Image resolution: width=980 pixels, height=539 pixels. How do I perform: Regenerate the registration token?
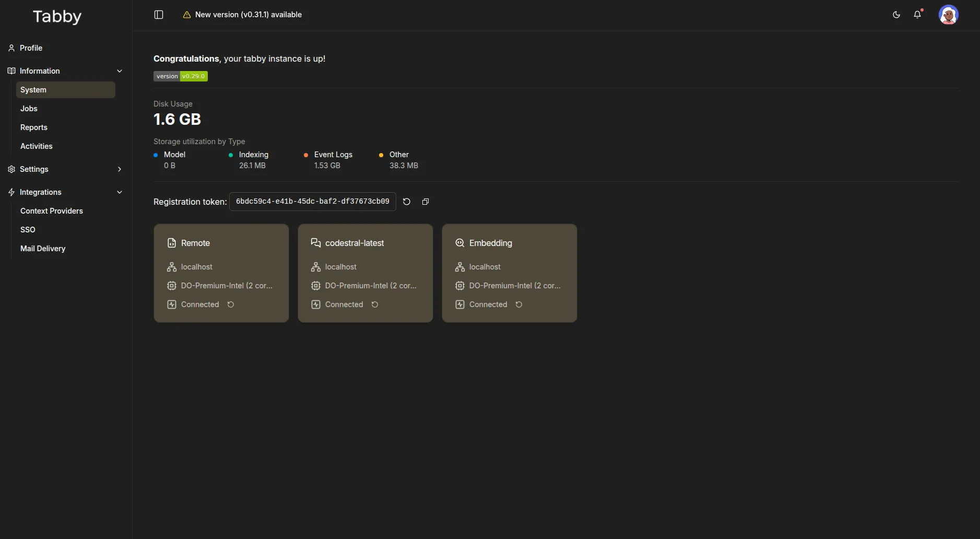(407, 202)
